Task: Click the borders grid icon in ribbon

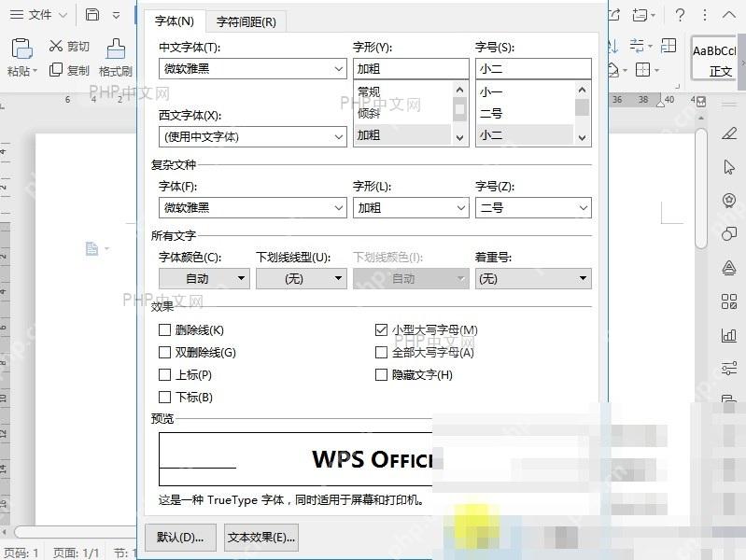Action: click(x=642, y=70)
